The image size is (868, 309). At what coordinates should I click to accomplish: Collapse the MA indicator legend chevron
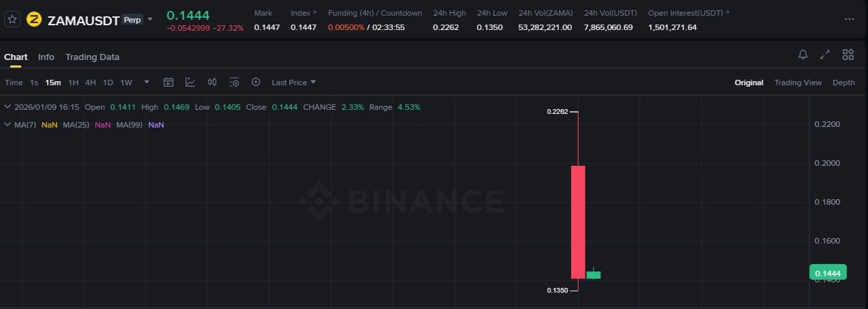tap(8, 125)
